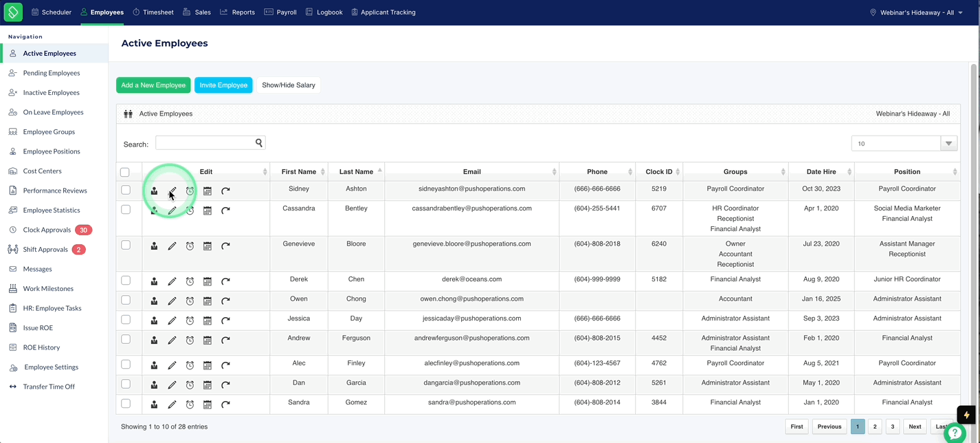Go to Applicant Tracking tab
Image resolution: width=980 pixels, height=443 pixels.
[383, 12]
